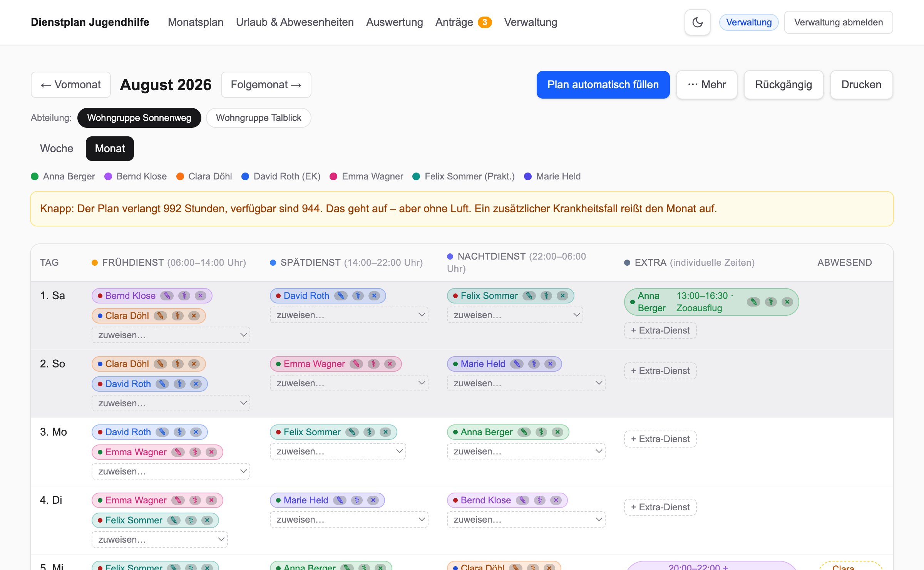Open the Auswertung page
Viewport: 924px width, 570px height.
click(x=395, y=22)
